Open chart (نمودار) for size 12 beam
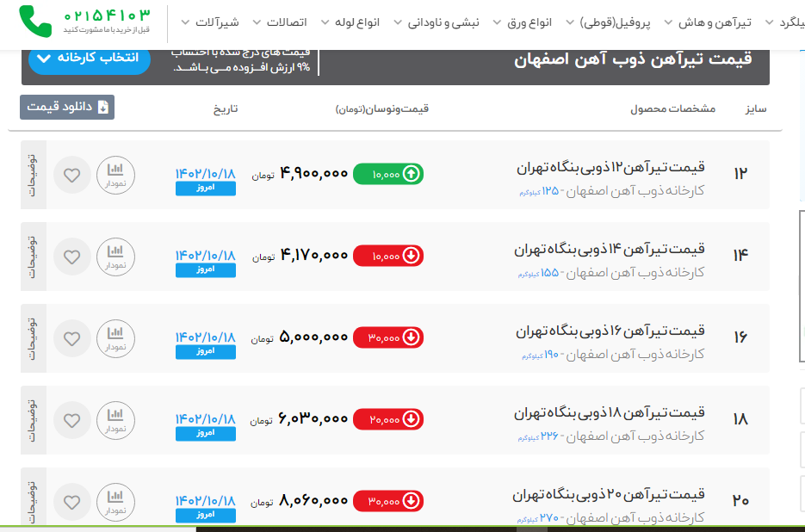The image size is (805, 532). coord(115,175)
